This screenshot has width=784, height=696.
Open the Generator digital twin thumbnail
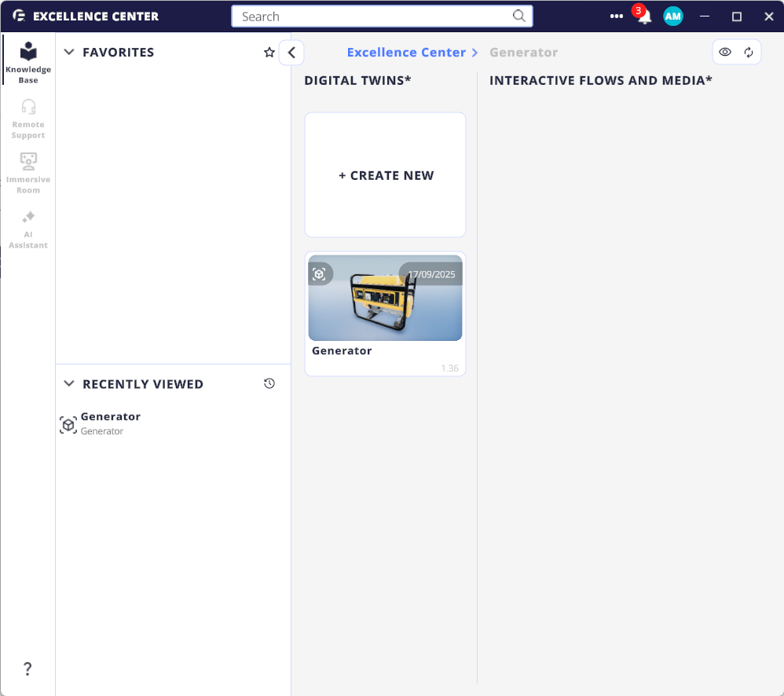pos(385,299)
